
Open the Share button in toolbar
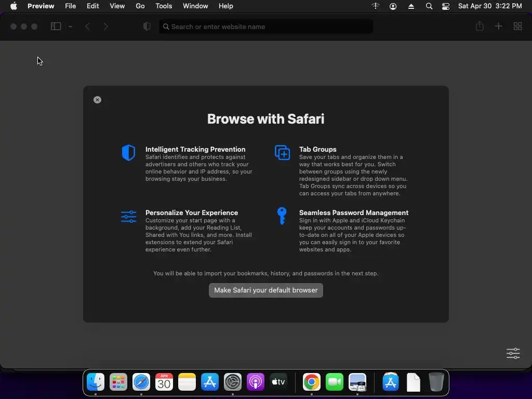pyautogui.click(x=480, y=26)
